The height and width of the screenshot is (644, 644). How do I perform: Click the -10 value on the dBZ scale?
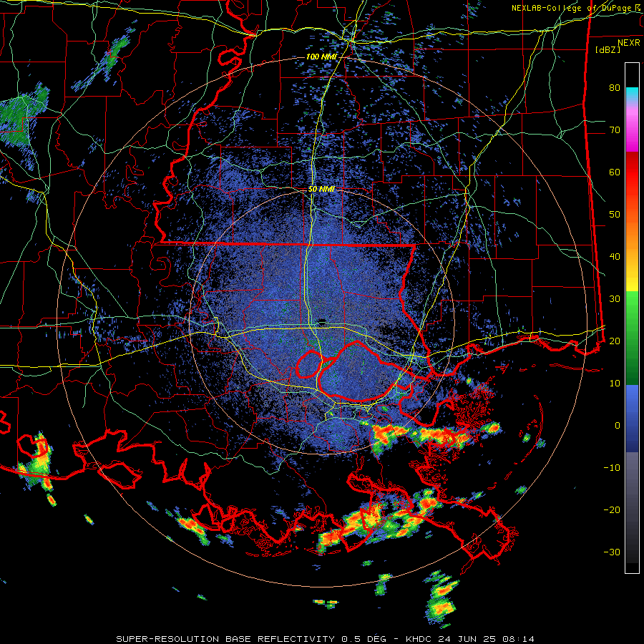coord(612,468)
